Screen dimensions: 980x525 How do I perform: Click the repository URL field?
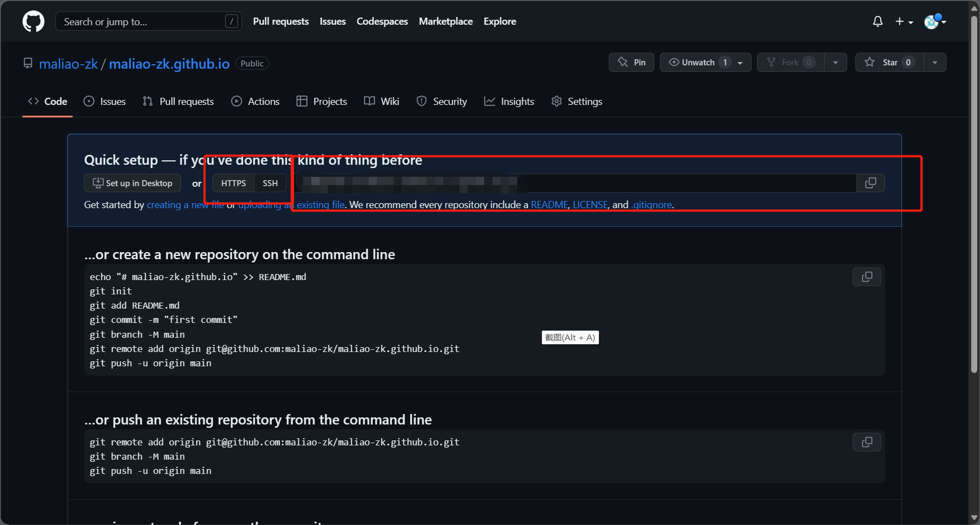tap(575, 183)
